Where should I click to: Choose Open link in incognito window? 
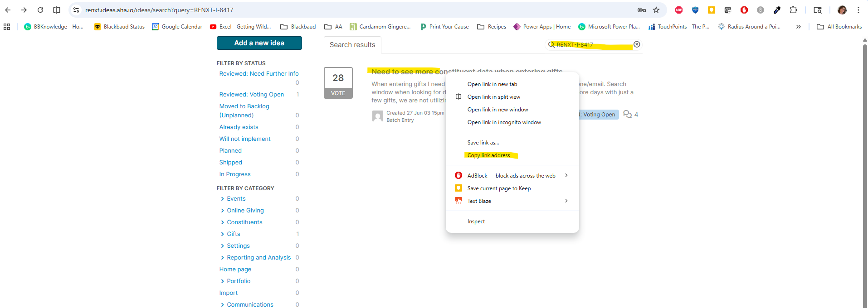pyautogui.click(x=512, y=122)
